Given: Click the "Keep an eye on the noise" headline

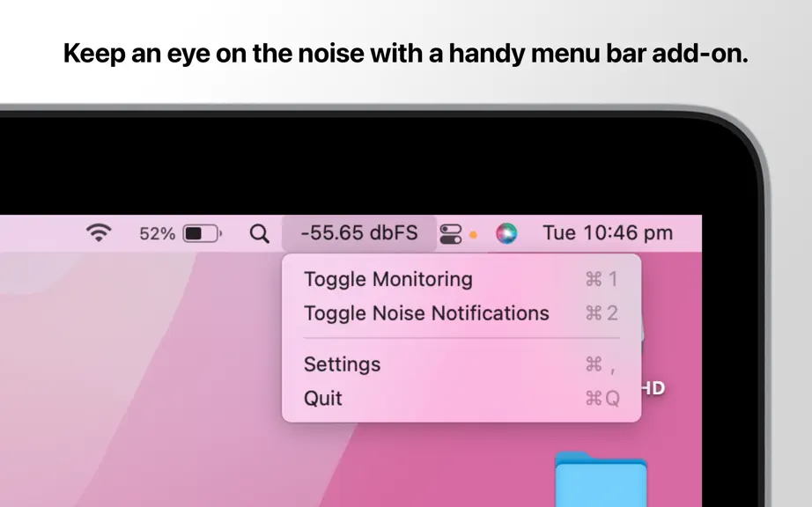Looking at the screenshot, I should pyautogui.click(x=405, y=54).
